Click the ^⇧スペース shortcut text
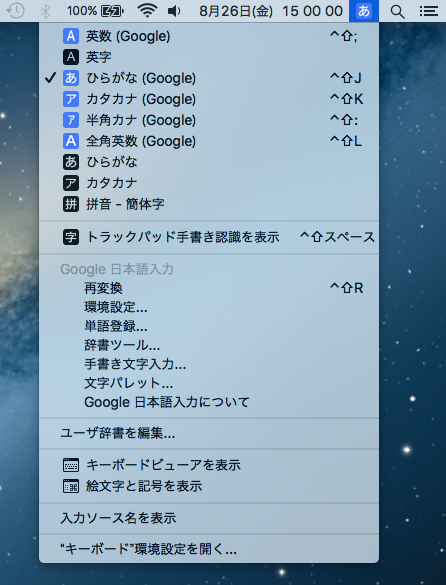 point(337,237)
